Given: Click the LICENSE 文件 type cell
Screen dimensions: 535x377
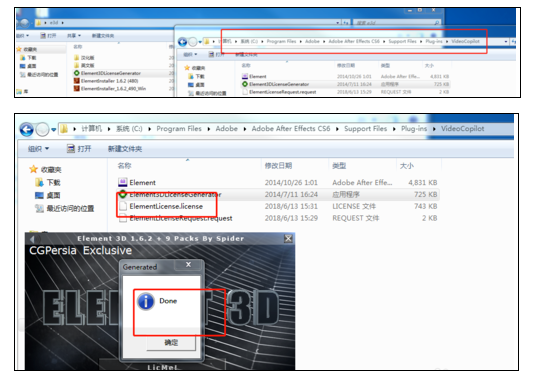Looking at the screenshot, I should pos(354,206).
